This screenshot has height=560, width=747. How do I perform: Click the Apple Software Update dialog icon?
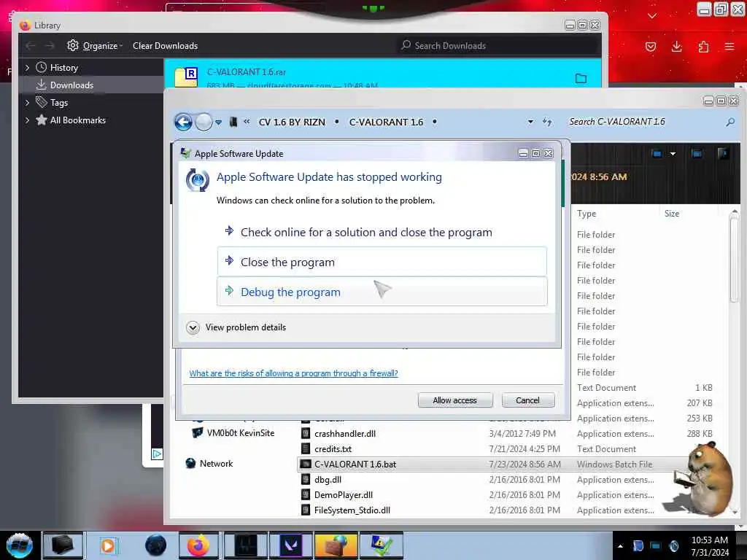[x=197, y=181]
